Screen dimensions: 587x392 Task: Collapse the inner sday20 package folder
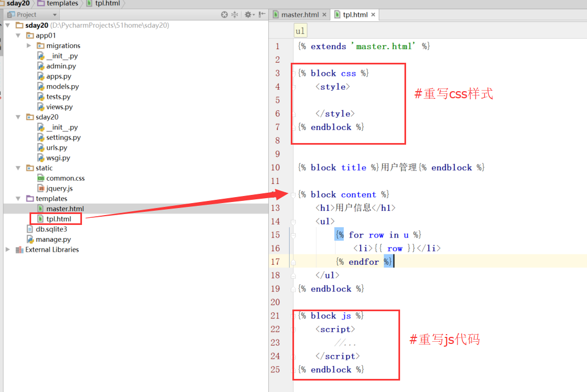[18, 117]
